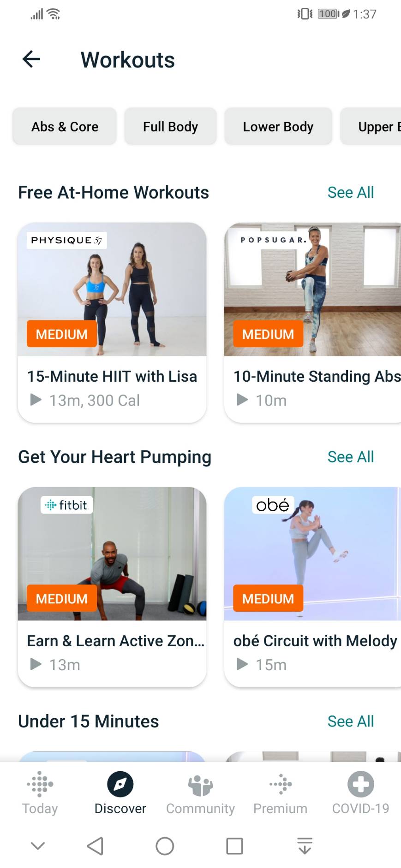Select the Lower Body filter
Image resolution: width=401 pixels, height=868 pixels.
278,126
